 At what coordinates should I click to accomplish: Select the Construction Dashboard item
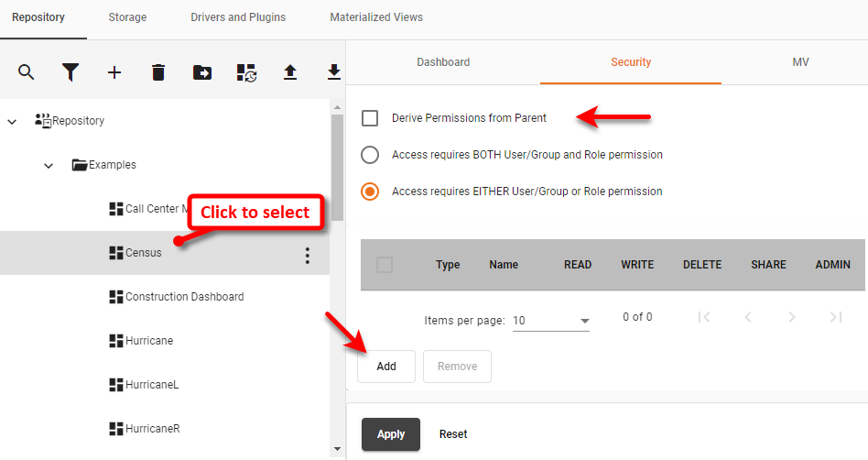click(x=184, y=297)
